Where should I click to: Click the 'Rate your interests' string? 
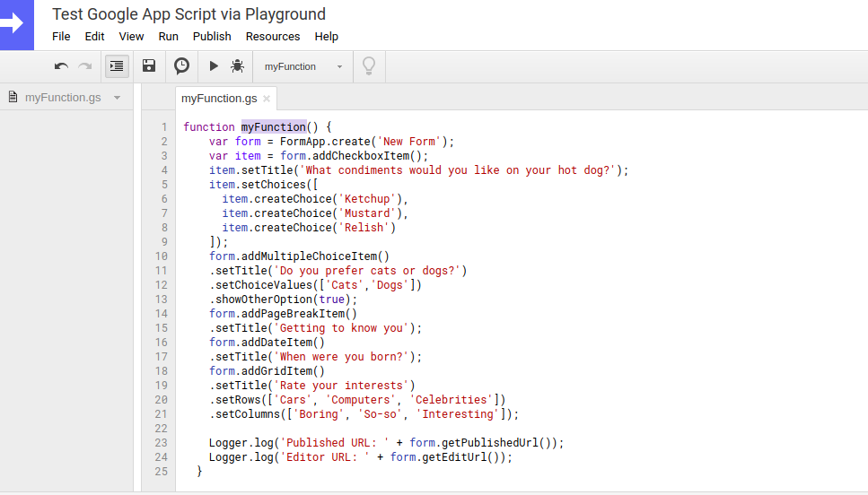pyautogui.click(x=342, y=386)
